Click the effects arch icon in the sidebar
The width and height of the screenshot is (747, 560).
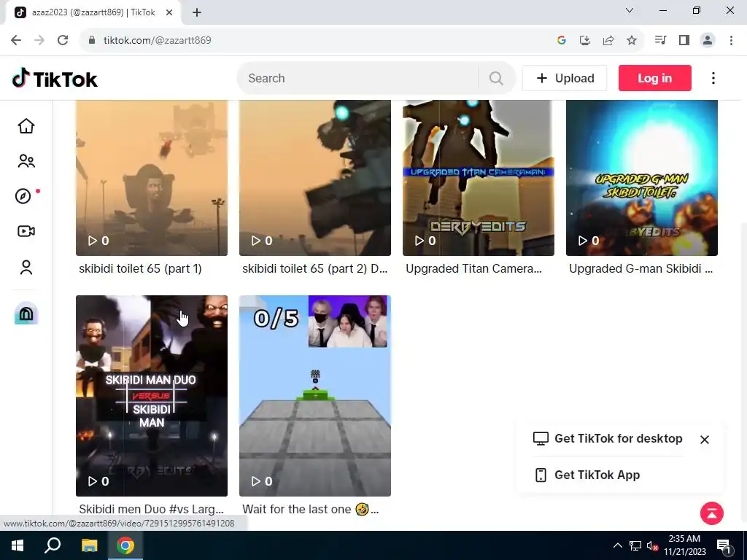[x=26, y=314]
